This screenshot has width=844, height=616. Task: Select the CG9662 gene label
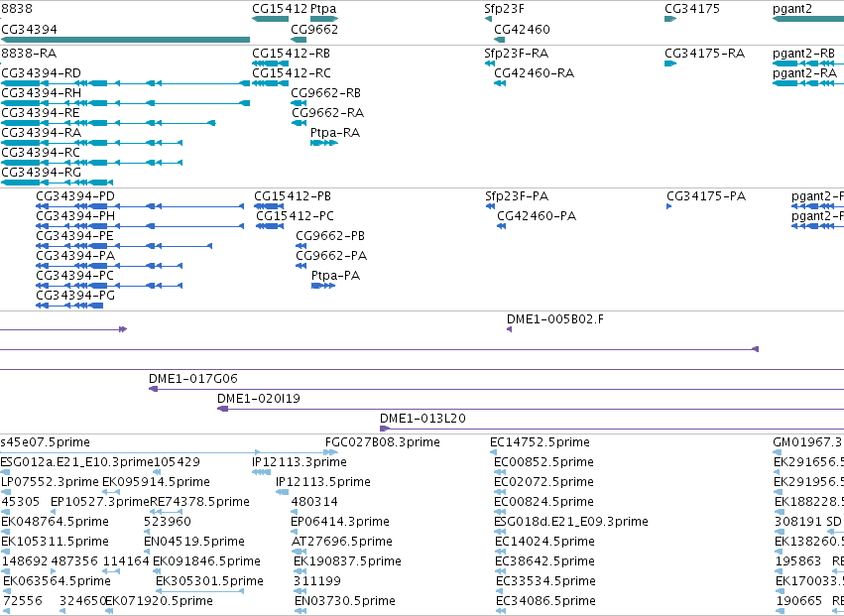[x=314, y=29]
